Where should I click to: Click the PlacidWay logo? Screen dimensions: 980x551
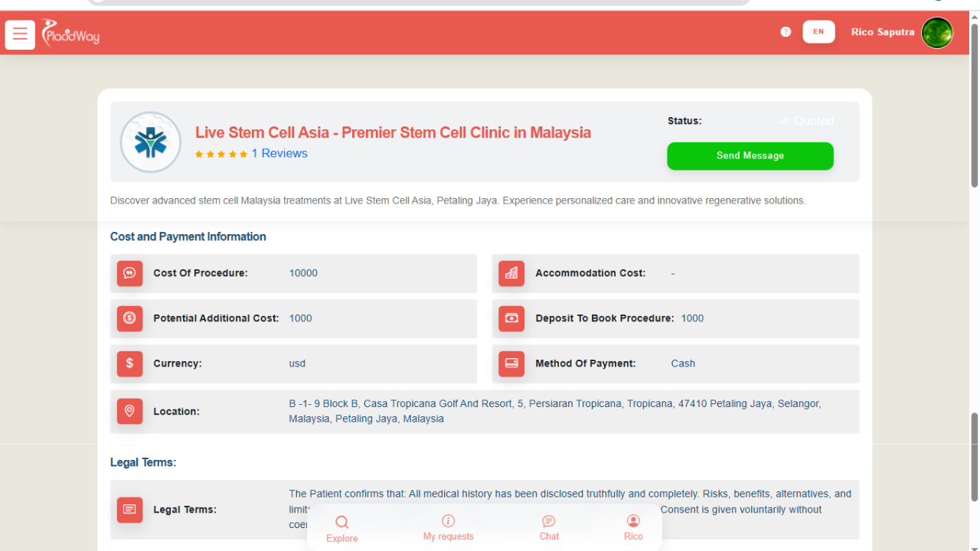pos(70,33)
